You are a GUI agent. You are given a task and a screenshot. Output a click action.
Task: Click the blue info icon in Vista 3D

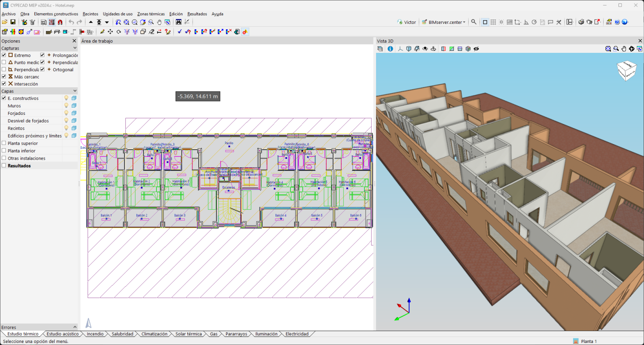(x=390, y=49)
